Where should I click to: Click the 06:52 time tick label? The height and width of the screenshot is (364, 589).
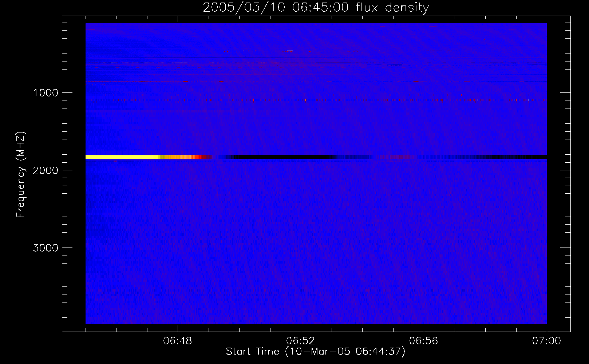pyautogui.click(x=301, y=341)
